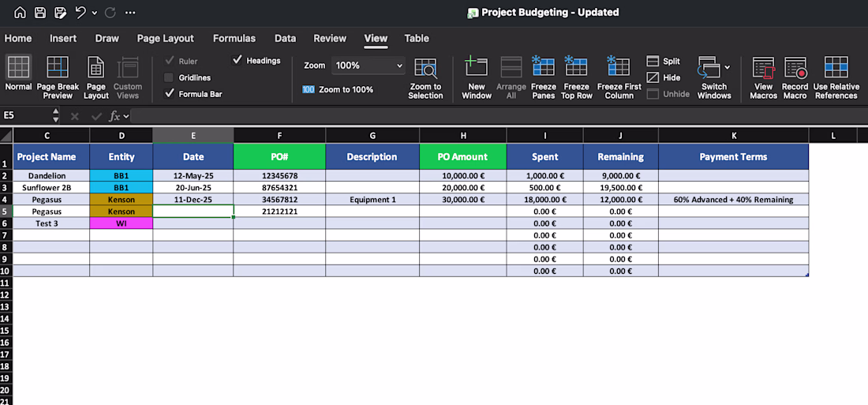Select the 11-Dec-25 date cell
The width and height of the screenshot is (868, 405).
point(193,200)
